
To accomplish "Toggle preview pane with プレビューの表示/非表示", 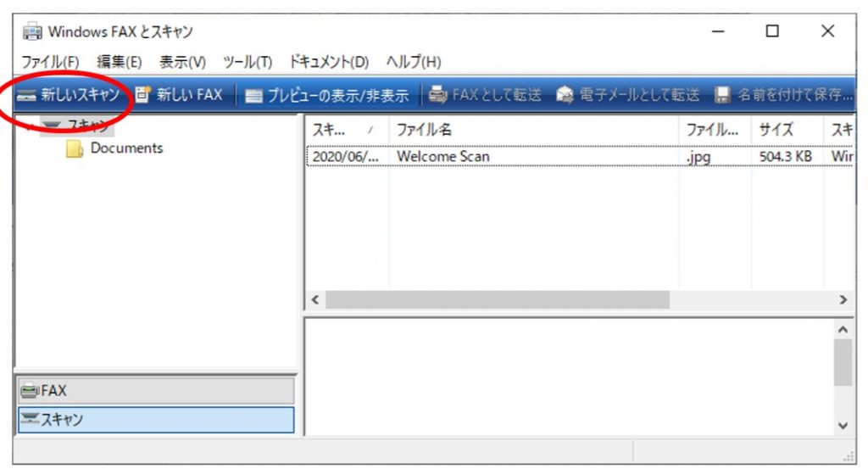I will (326, 95).
